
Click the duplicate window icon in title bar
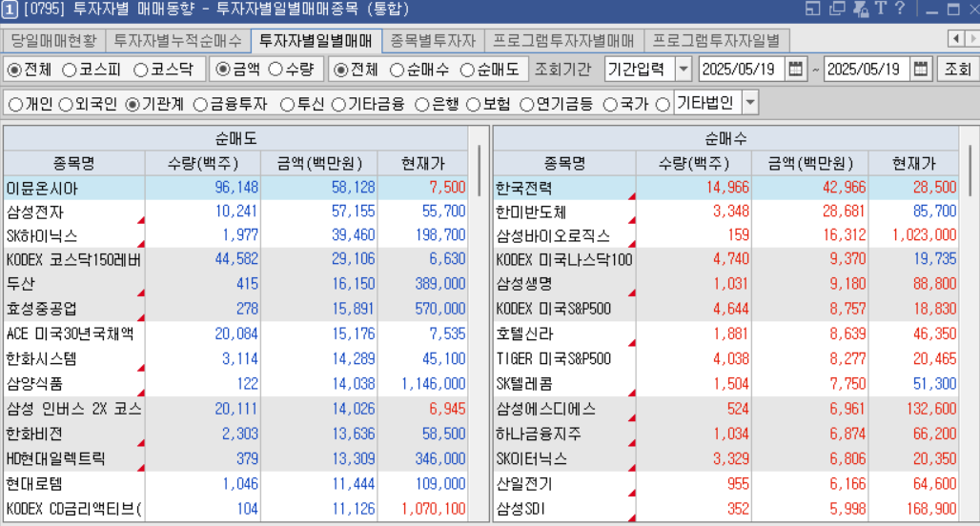coord(837,9)
